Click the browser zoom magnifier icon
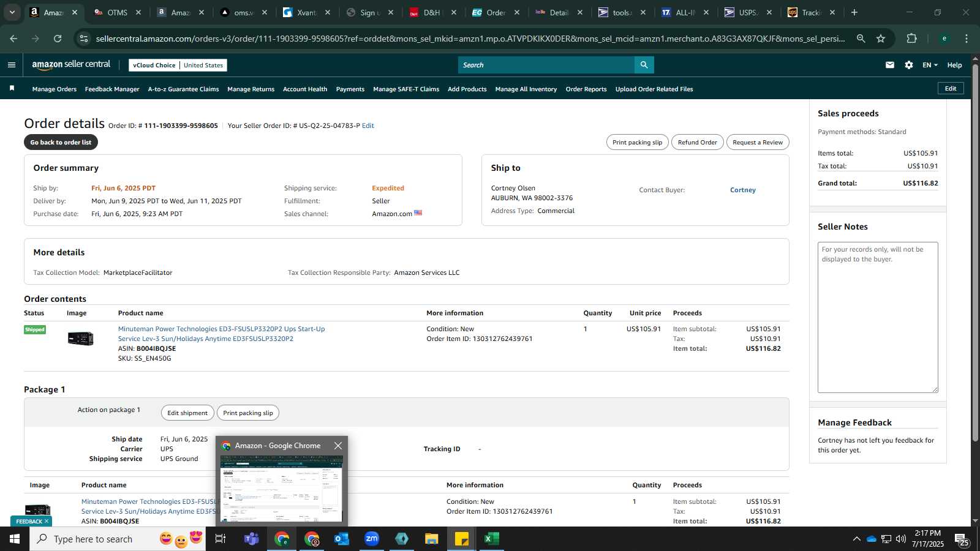 coord(861,39)
